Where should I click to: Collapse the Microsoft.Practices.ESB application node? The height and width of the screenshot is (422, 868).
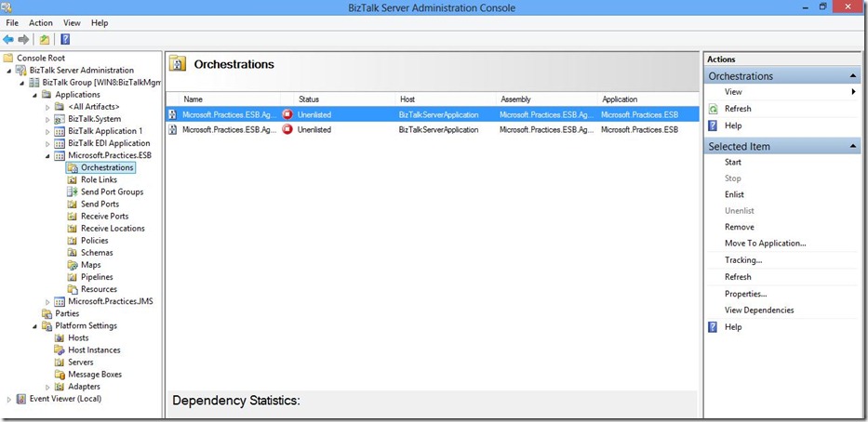pos(47,156)
